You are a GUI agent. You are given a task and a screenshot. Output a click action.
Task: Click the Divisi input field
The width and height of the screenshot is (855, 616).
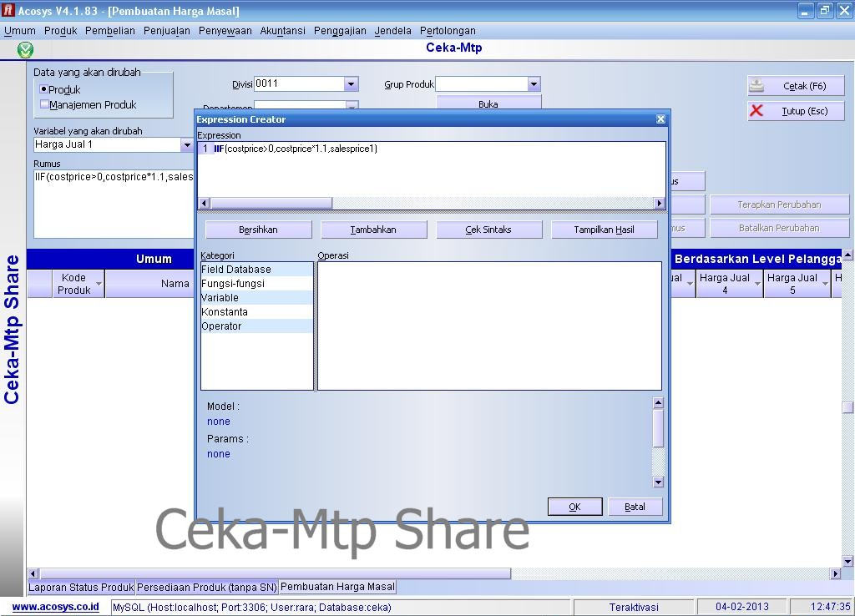[300, 84]
